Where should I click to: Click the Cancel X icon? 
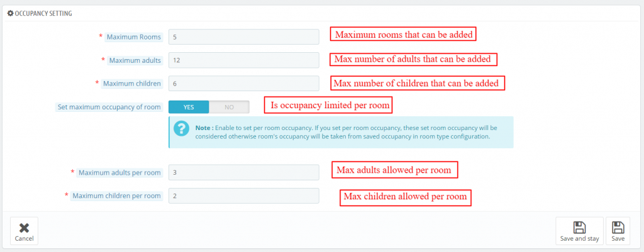pos(25,227)
